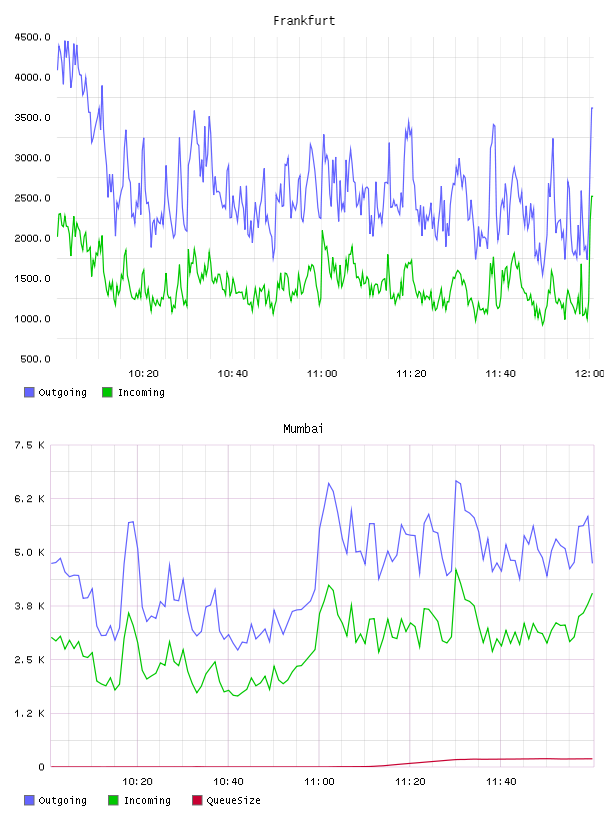Click the 10:20 time label under Frankfurt chart

(143, 373)
